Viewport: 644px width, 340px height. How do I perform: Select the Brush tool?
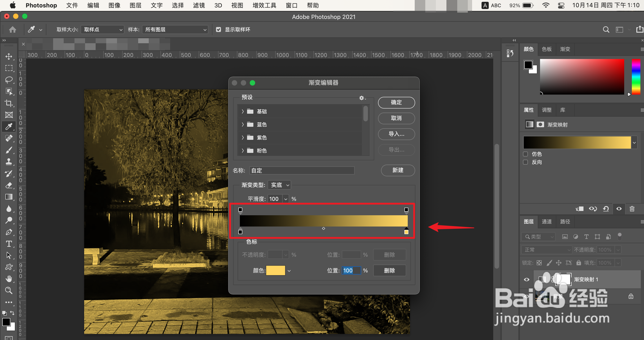(x=9, y=150)
